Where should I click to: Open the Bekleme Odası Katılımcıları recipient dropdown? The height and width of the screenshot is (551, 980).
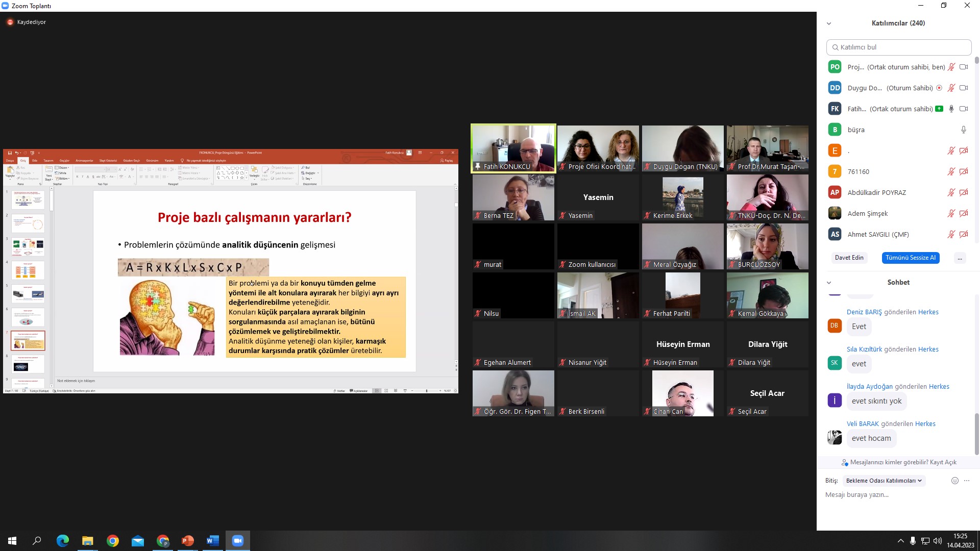tap(884, 481)
